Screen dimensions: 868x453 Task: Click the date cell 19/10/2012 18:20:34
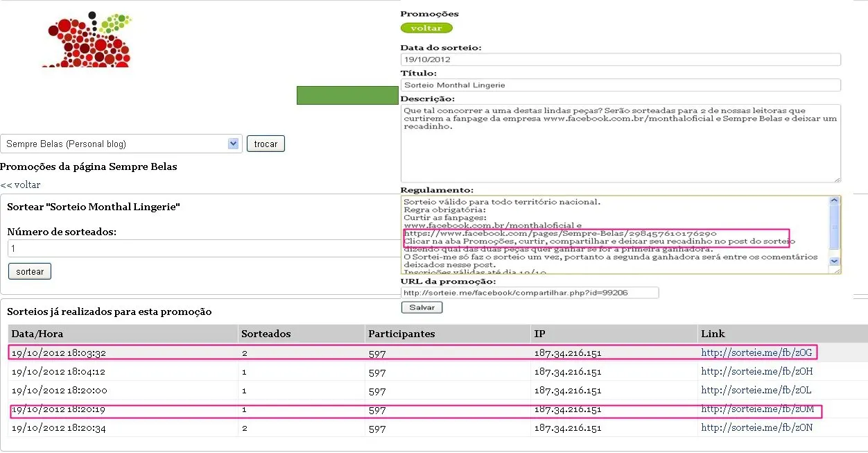tap(58, 429)
